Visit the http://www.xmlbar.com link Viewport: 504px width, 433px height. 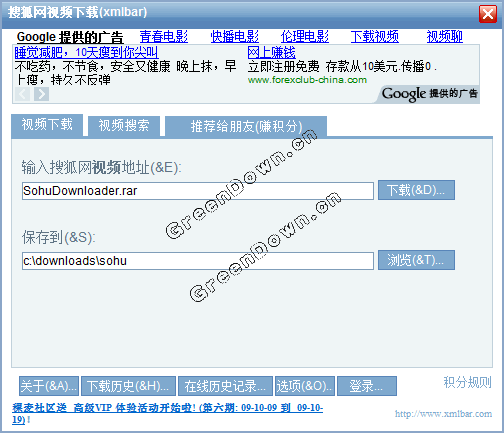point(443,414)
